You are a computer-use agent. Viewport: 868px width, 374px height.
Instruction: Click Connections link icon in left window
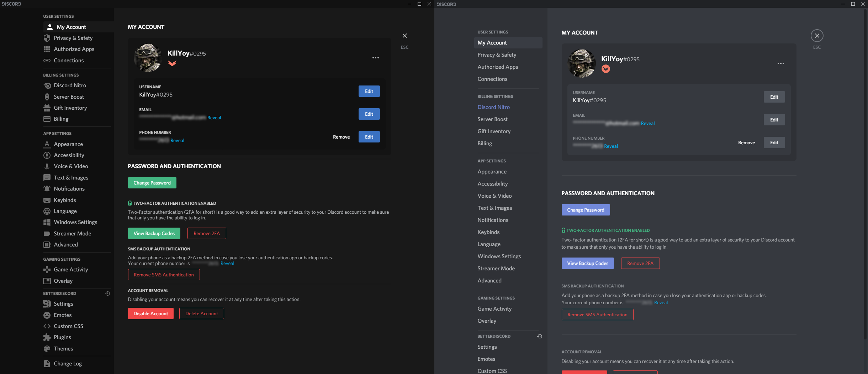click(47, 61)
